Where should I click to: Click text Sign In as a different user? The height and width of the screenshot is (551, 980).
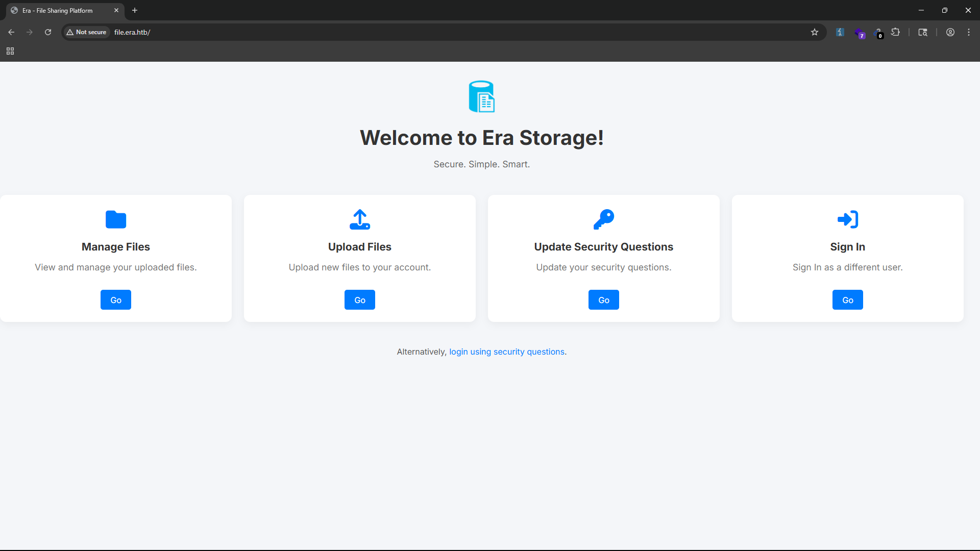848,267
